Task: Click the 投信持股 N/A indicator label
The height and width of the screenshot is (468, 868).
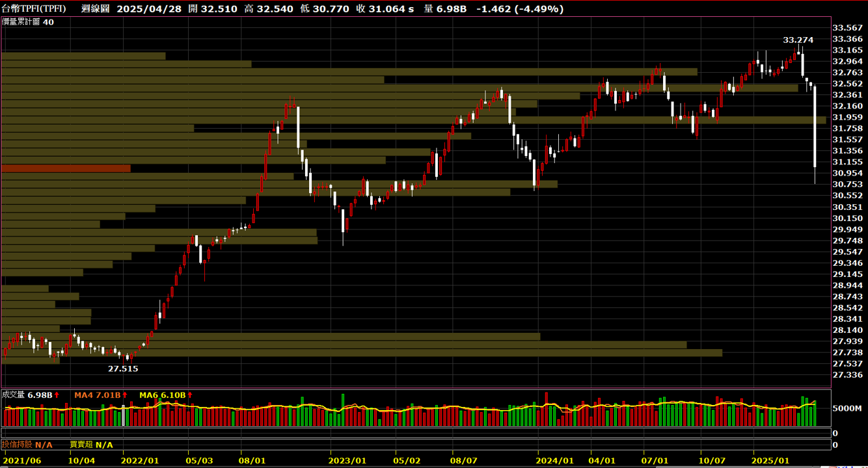Action: [27, 445]
